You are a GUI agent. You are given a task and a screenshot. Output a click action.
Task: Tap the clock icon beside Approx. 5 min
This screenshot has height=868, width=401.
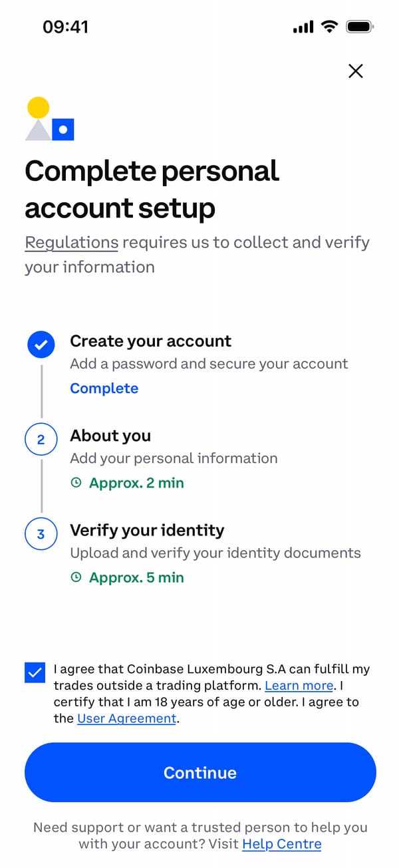[x=76, y=578]
